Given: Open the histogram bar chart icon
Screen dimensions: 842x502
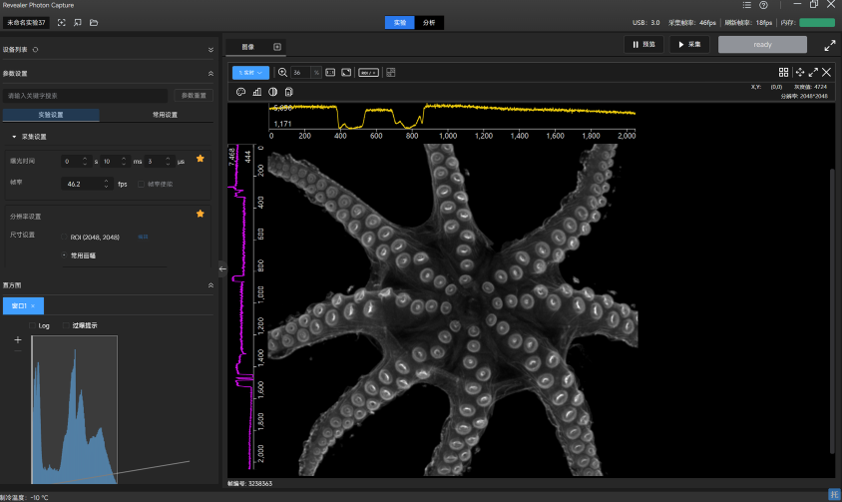Looking at the screenshot, I should pyautogui.click(x=257, y=92).
